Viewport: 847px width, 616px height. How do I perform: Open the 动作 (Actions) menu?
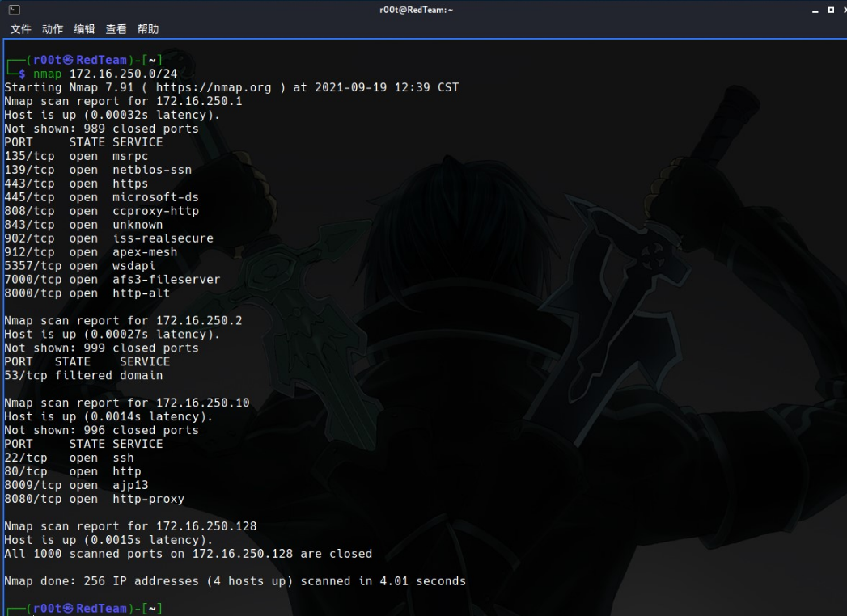point(51,29)
